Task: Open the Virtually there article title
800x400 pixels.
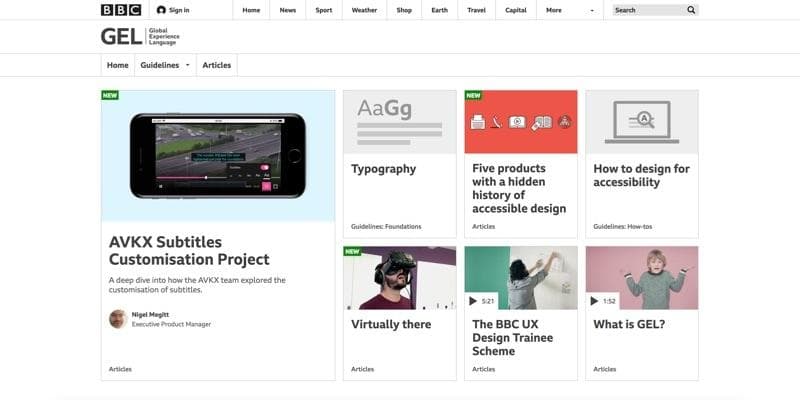Action: point(391,324)
